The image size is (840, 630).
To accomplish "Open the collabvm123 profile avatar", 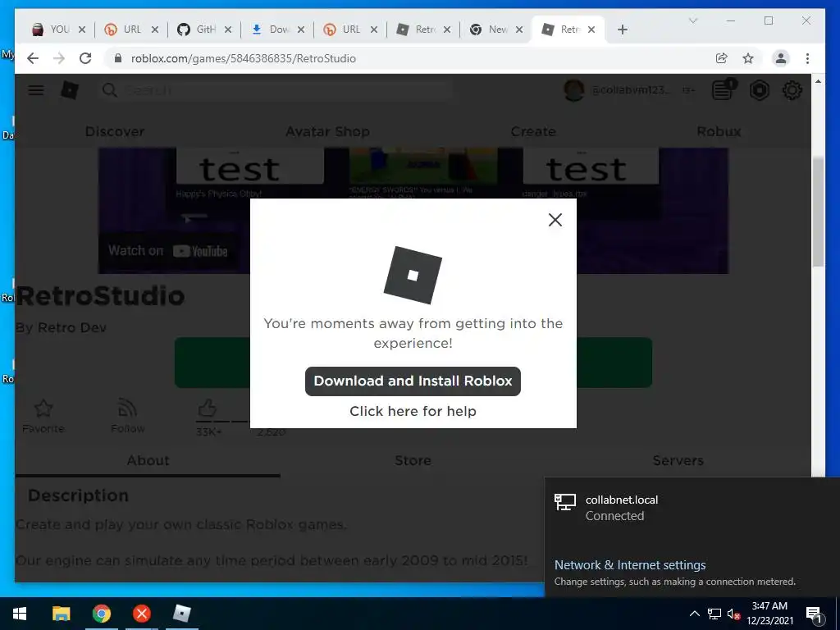I will (573, 90).
